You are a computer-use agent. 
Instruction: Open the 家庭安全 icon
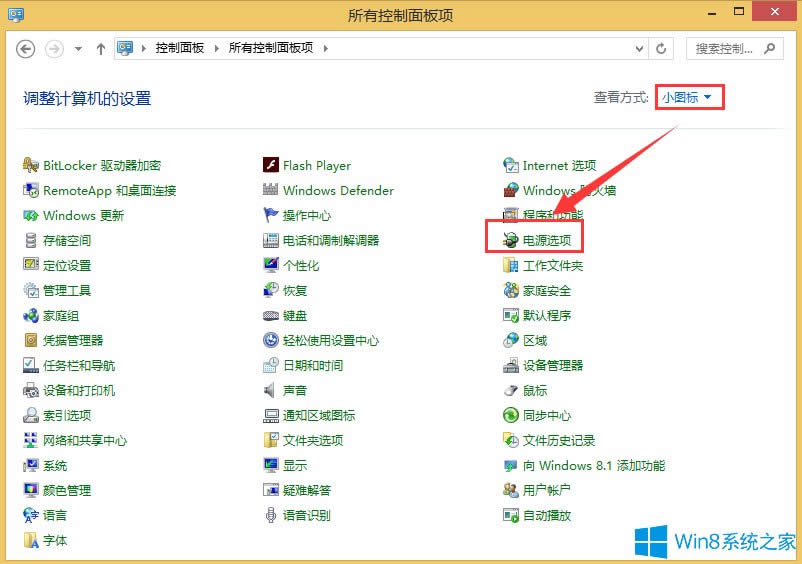[510, 290]
